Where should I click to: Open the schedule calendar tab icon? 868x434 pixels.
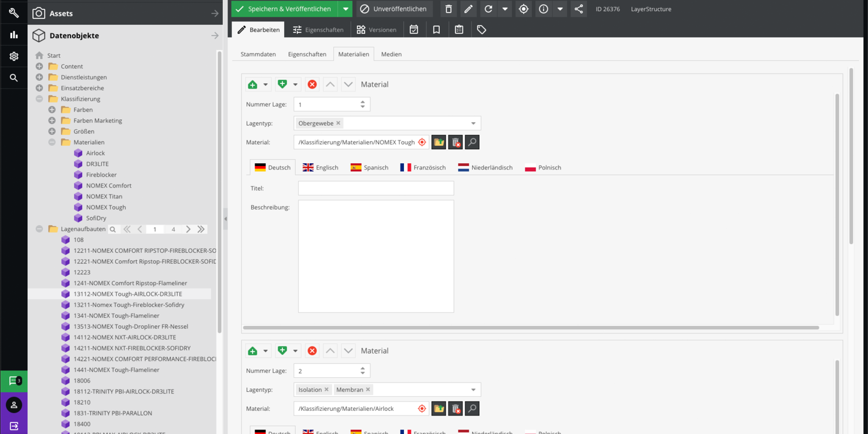coord(414,30)
